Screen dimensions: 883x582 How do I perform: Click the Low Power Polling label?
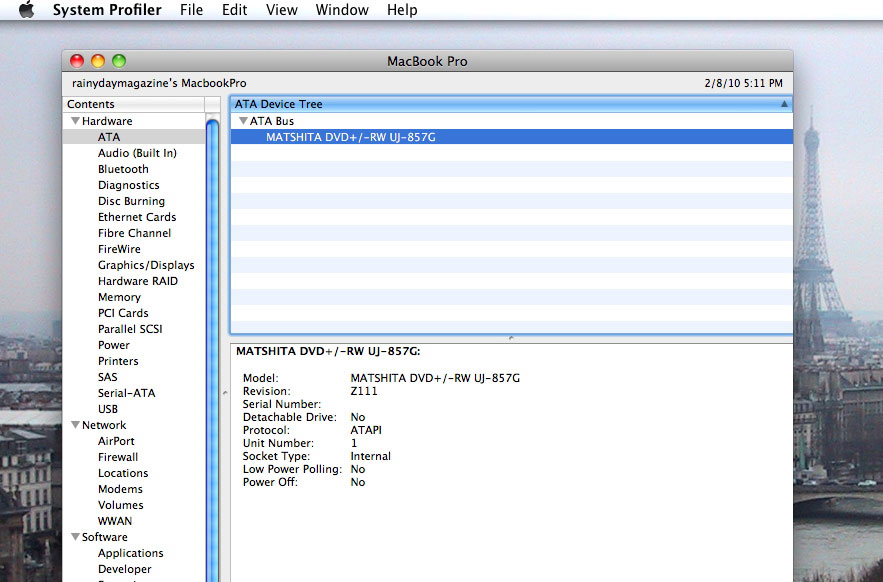click(x=292, y=469)
